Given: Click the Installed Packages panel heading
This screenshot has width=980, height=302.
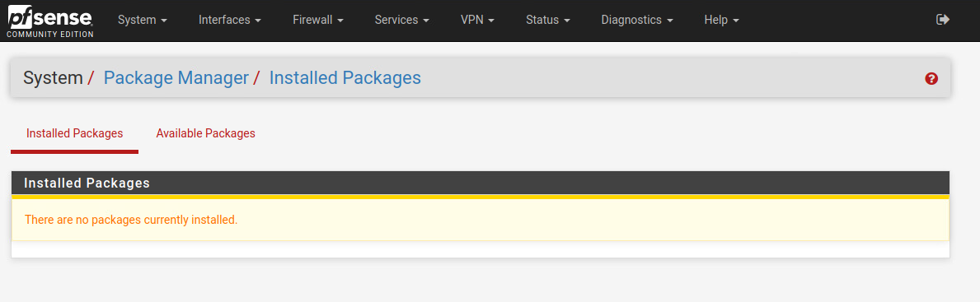Looking at the screenshot, I should tap(481, 183).
